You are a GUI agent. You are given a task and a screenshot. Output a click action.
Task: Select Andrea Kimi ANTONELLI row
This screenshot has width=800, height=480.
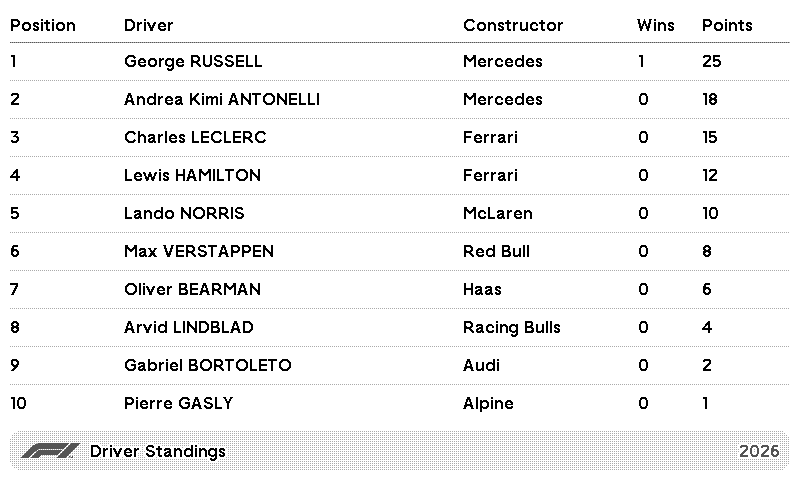(221, 99)
